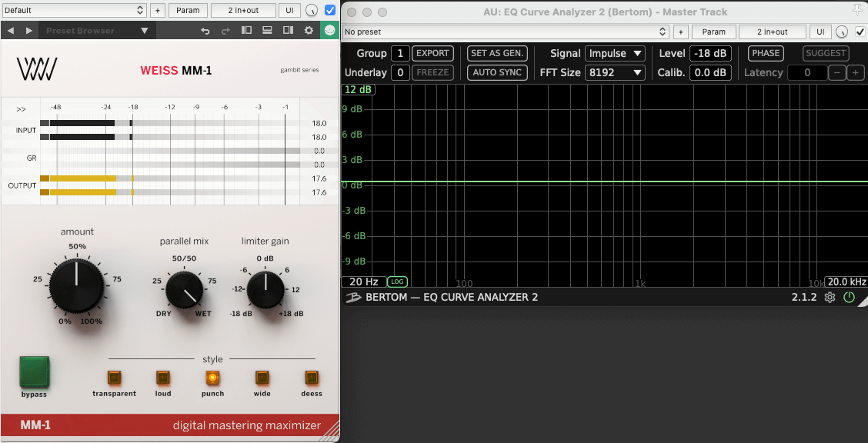Open the Signal Impulse dropdown

615,54
